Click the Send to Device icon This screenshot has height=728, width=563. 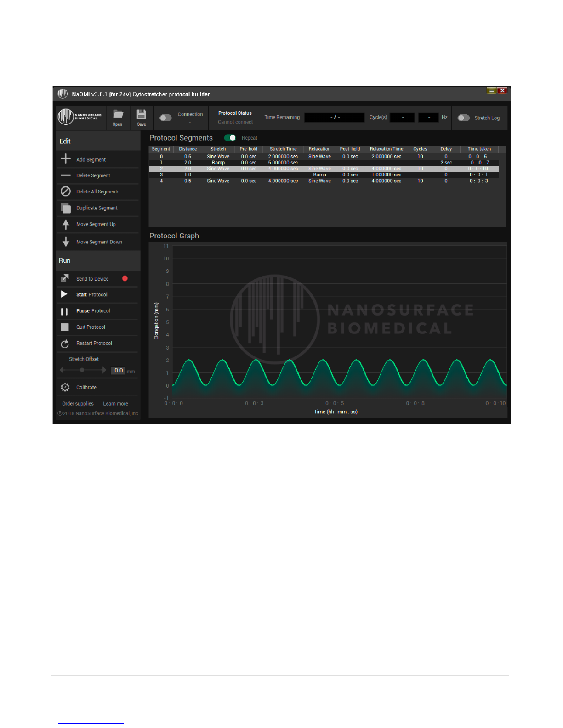(x=65, y=278)
